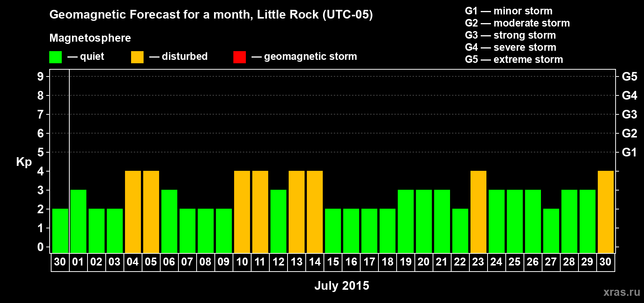The image size is (644, 303).
Task: Click the 'G3' right axis label
Action: [630, 114]
